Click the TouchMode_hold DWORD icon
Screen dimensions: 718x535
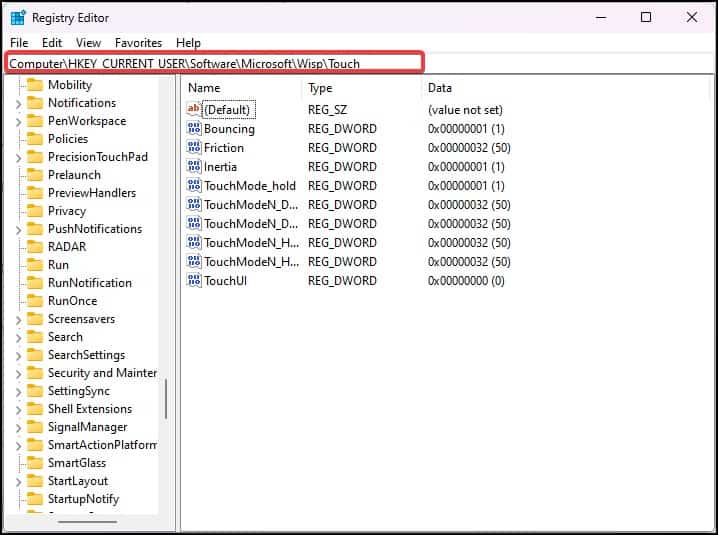point(194,186)
